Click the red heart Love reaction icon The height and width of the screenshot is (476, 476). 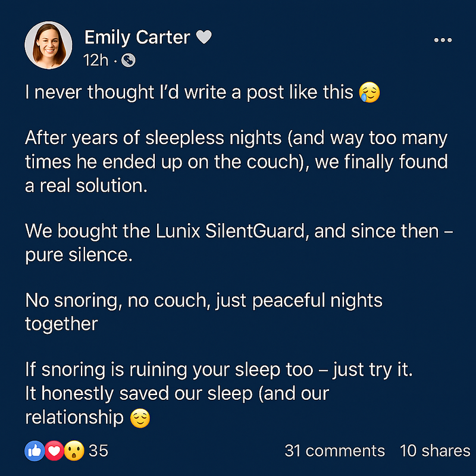55,451
